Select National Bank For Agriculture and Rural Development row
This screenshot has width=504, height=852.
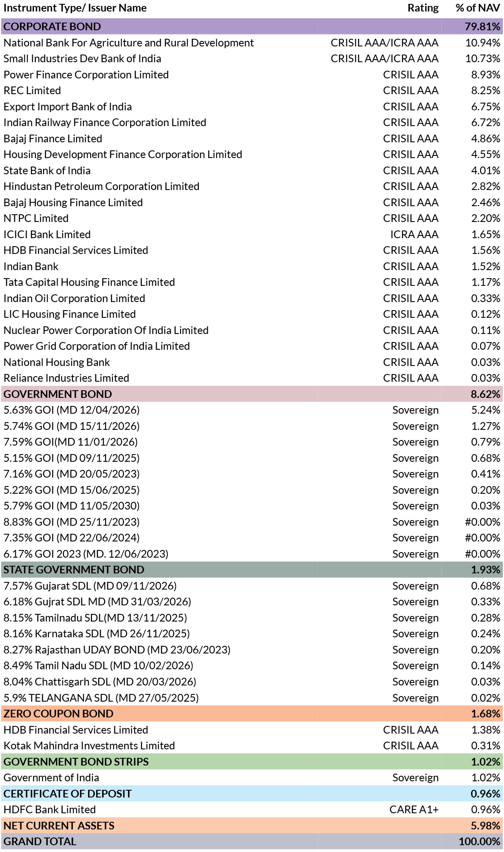(x=252, y=43)
